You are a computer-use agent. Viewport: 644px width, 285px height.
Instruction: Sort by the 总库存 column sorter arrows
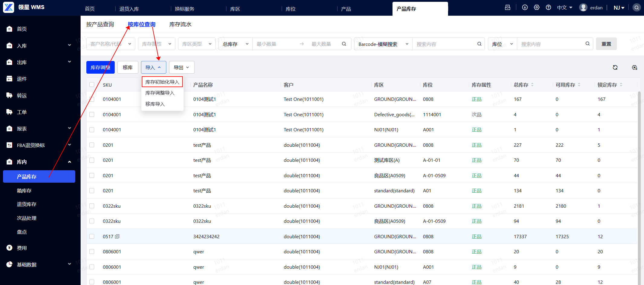pos(532,85)
